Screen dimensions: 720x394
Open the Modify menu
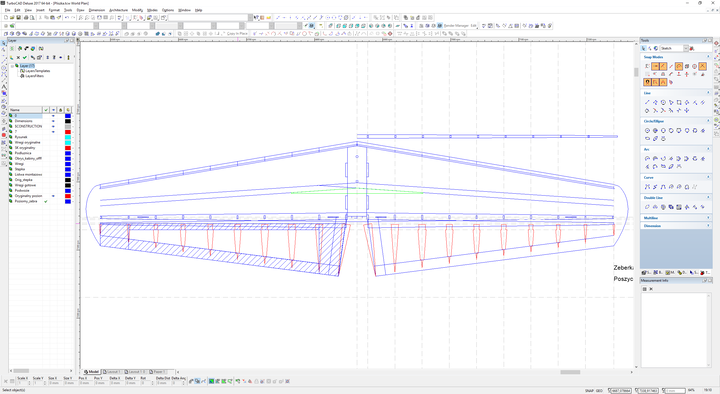(x=137, y=10)
